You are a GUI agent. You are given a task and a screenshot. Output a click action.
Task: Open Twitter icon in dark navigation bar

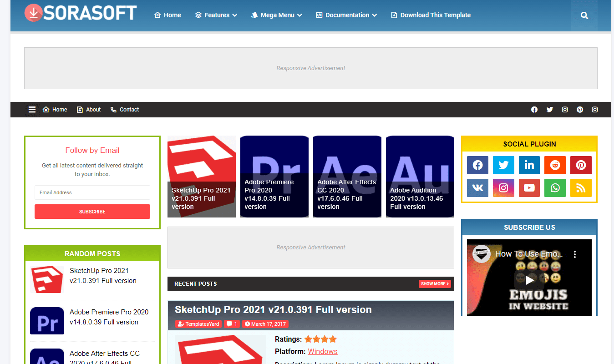(550, 110)
